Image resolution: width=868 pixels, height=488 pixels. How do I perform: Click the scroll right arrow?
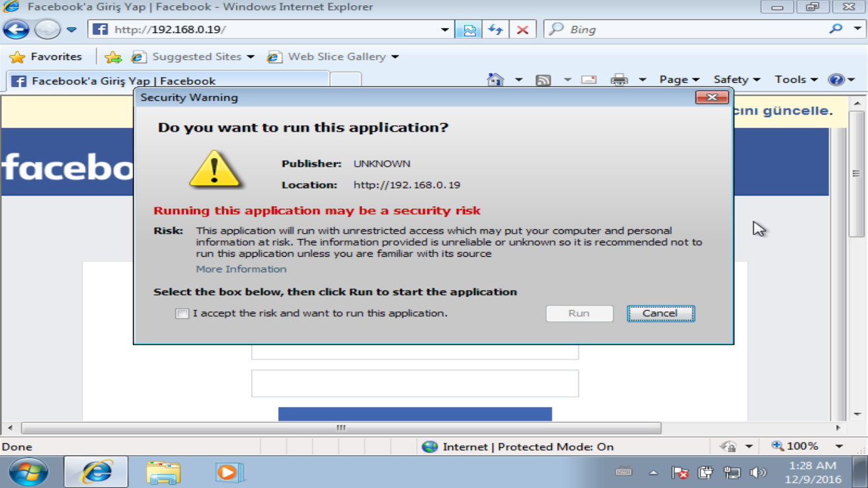pyautogui.click(x=838, y=428)
